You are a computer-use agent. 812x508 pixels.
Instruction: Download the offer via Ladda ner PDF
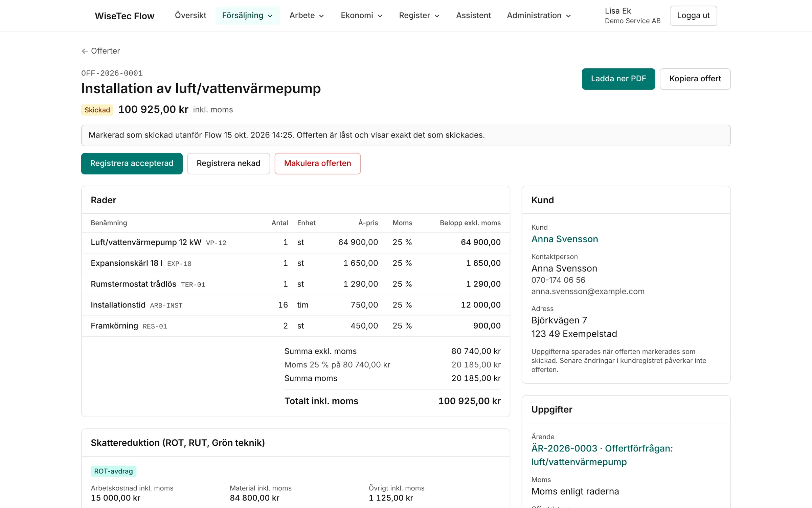pyautogui.click(x=618, y=79)
